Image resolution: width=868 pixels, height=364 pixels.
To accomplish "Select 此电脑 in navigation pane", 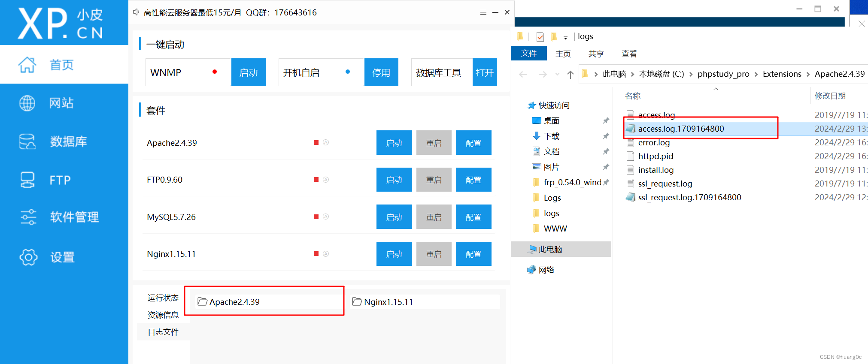I will tap(561, 249).
